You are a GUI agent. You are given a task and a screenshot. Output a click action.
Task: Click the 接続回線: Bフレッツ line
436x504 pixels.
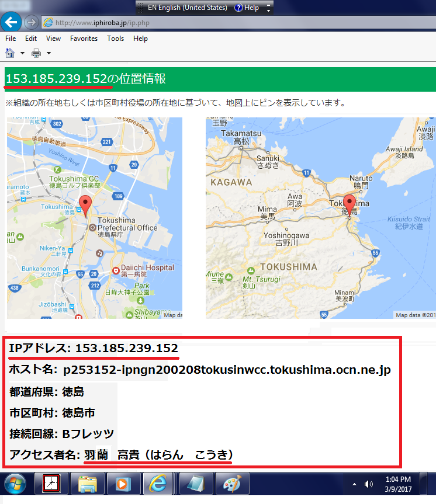coord(61,433)
